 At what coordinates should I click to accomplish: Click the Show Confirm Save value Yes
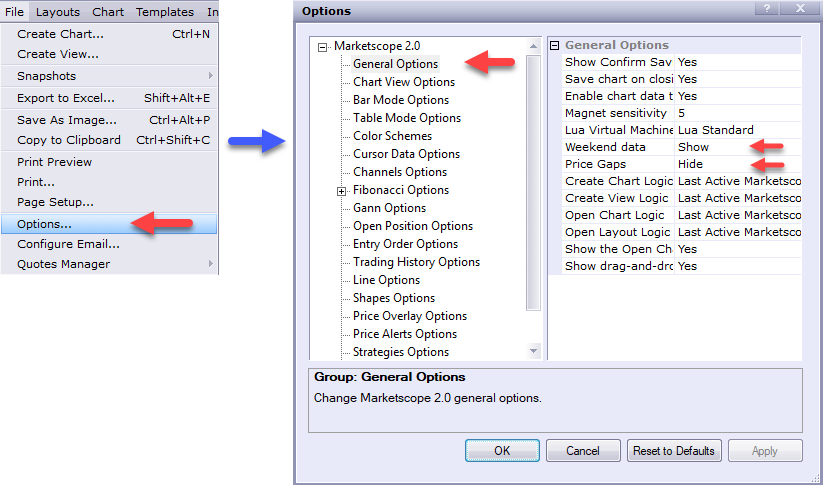pyautogui.click(x=738, y=62)
